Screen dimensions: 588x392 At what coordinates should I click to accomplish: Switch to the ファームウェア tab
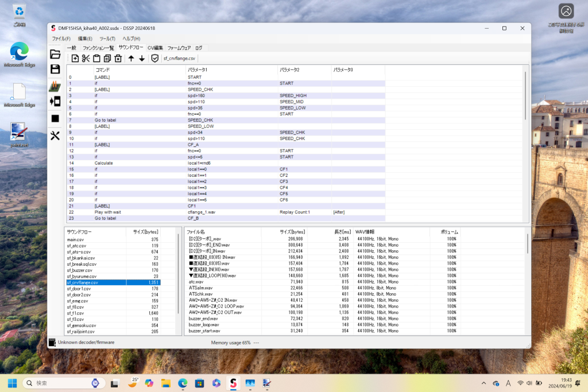(179, 48)
